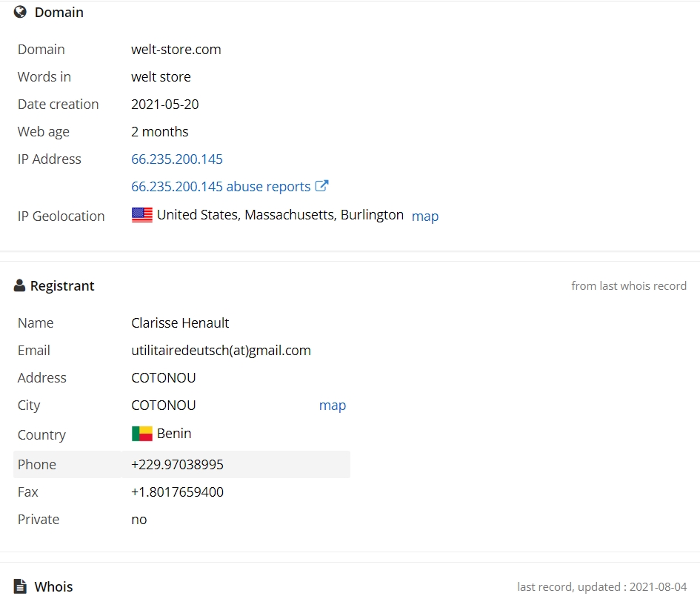The height and width of the screenshot is (599, 700).
Task: Click the document icon beside Whois heading
Action: [20, 586]
